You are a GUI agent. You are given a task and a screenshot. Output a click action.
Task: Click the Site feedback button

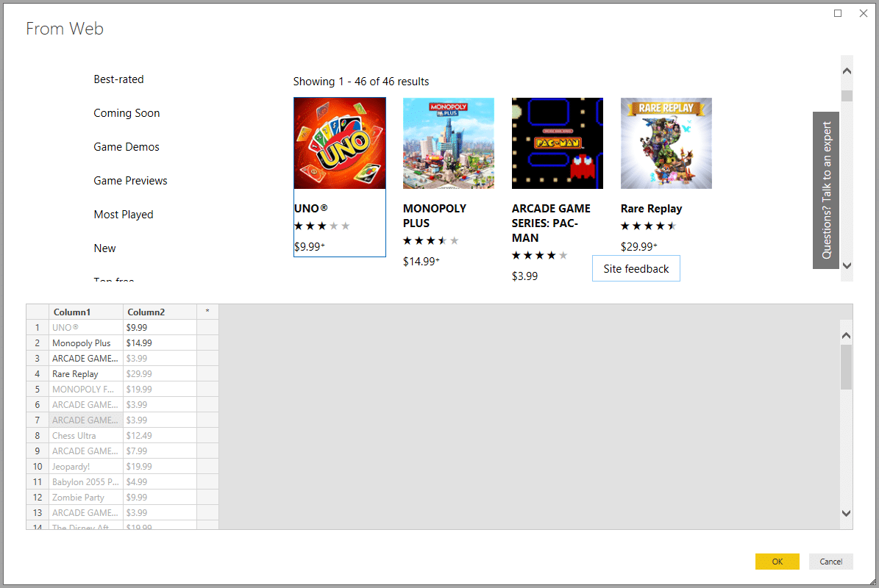(x=636, y=268)
